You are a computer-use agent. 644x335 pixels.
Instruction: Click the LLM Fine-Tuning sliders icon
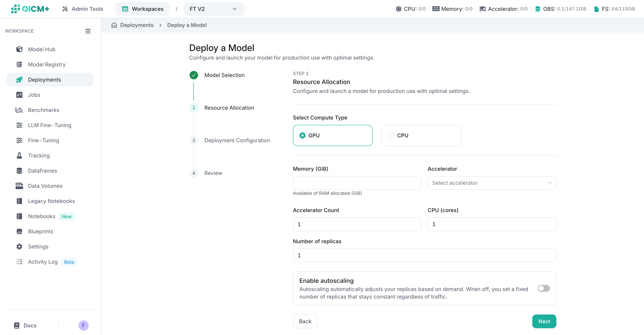click(x=19, y=125)
